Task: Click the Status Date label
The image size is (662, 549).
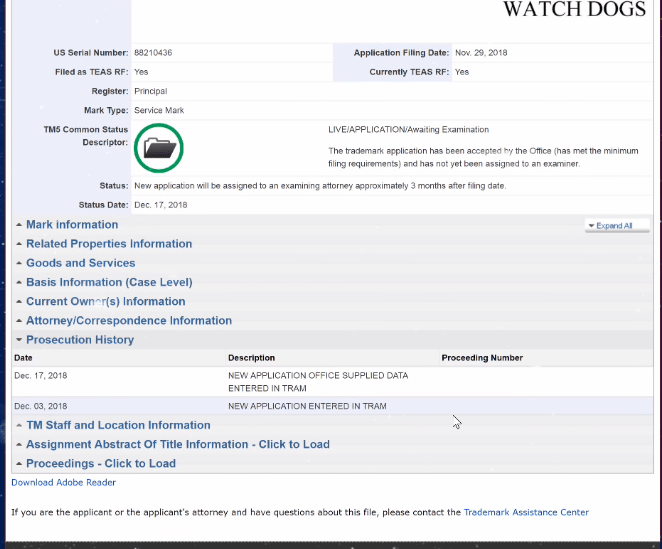Action: tap(103, 205)
